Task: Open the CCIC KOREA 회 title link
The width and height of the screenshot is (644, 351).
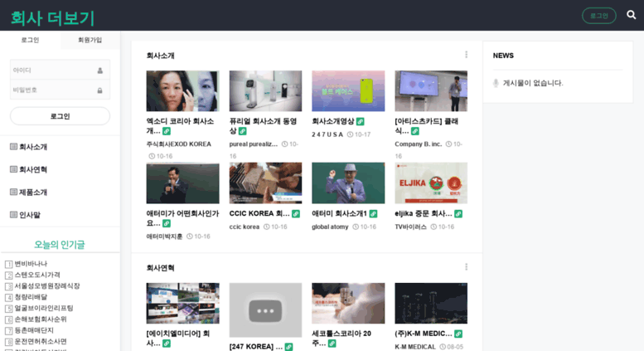Action: [259, 213]
